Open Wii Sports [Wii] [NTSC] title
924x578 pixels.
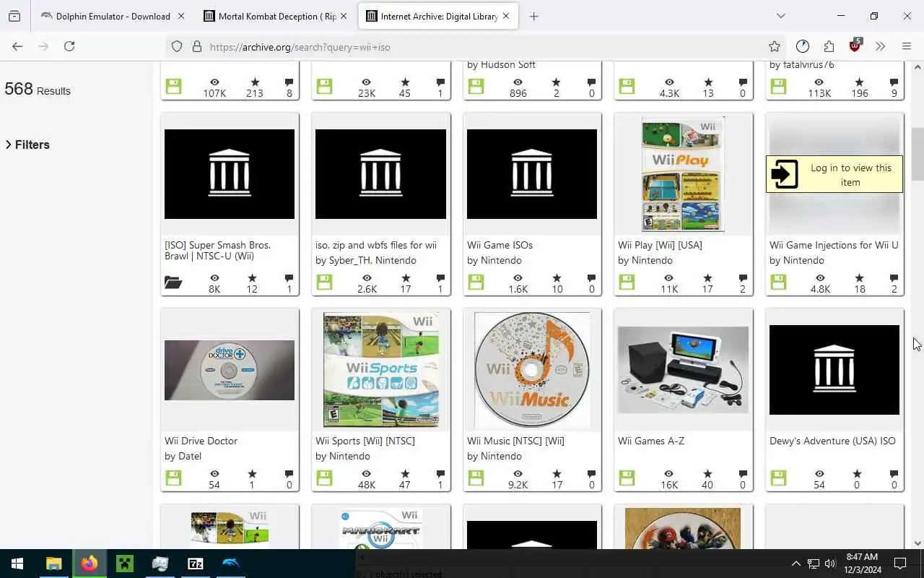coord(365,441)
